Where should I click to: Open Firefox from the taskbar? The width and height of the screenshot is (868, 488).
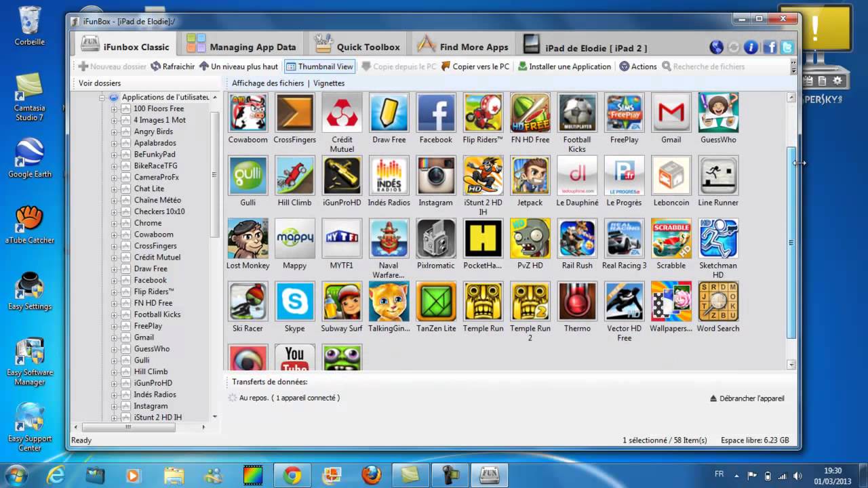tap(371, 474)
